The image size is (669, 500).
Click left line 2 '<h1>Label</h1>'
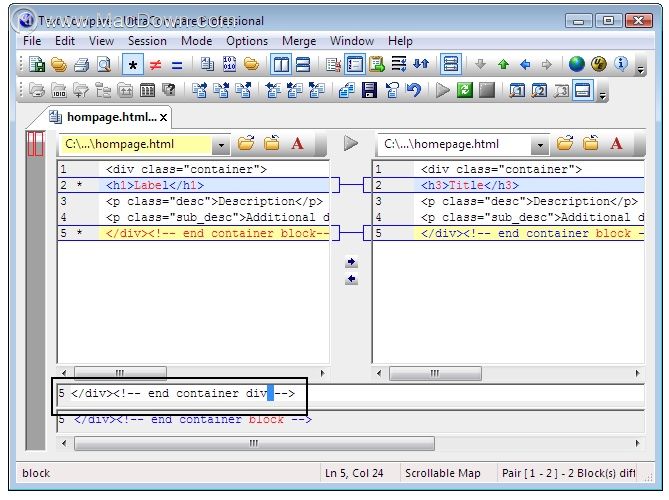[155, 185]
